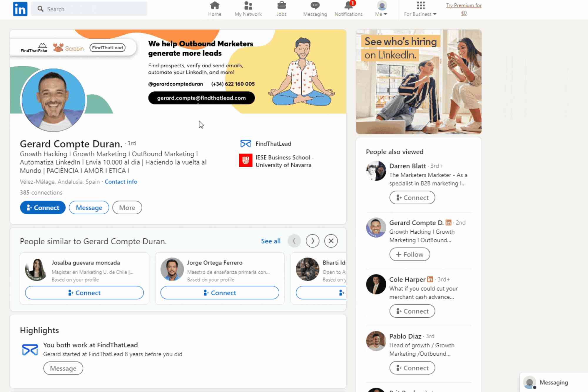Connect with Gerard Compte Duran
The image size is (588, 392).
[x=42, y=207]
